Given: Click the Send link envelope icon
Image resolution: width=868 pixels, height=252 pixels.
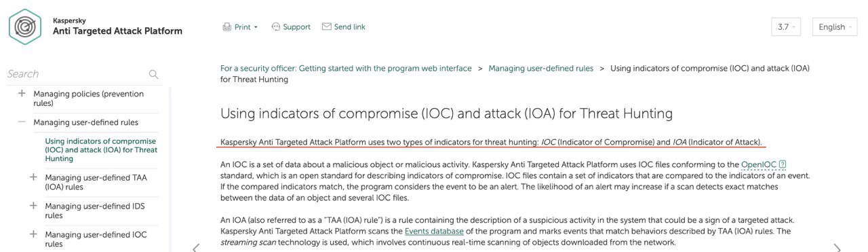Looking at the screenshot, I should (327, 27).
